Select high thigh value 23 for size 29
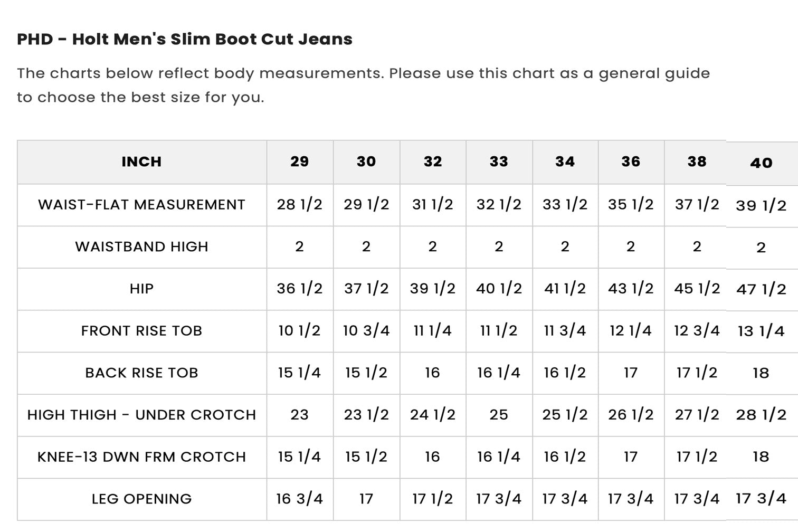The image size is (798, 532). (300, 415)
